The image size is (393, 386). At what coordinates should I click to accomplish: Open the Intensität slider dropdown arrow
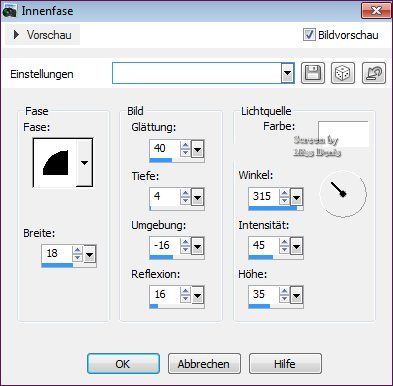(297, 247)
